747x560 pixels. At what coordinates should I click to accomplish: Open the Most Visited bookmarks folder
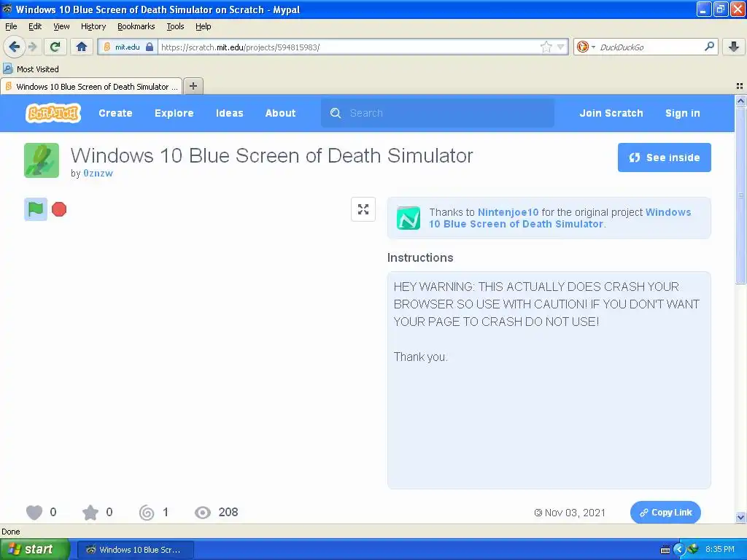[31, 69]
